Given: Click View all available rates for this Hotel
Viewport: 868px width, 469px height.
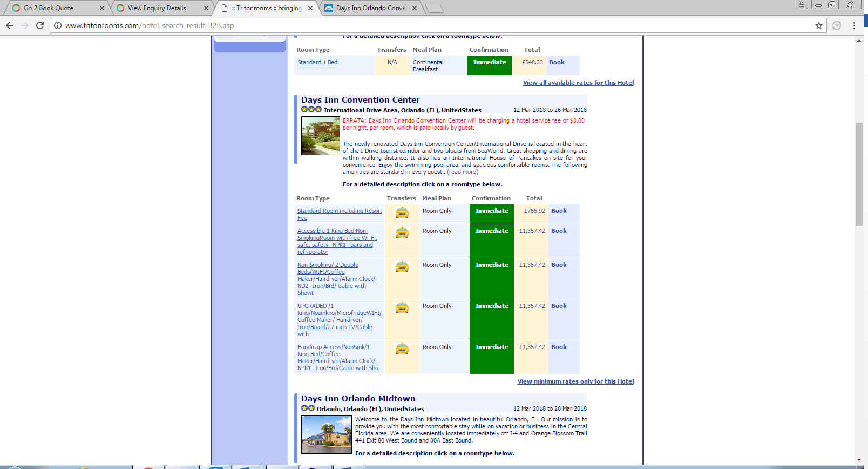Looking at the screenshot, I should coord(578,83).
